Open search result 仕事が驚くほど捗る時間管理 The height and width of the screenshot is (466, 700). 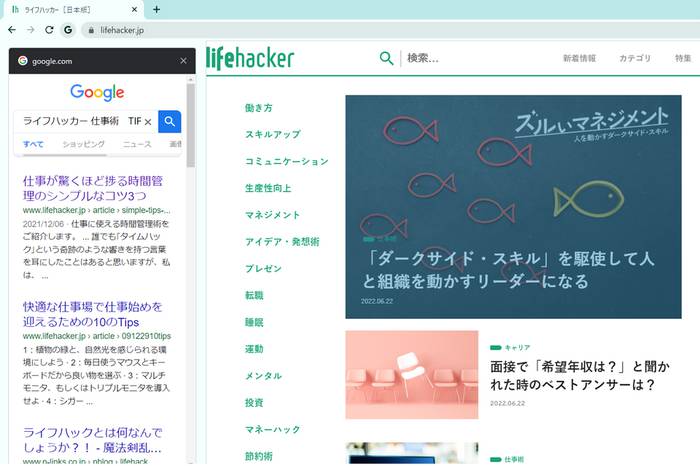click(93, 188)
